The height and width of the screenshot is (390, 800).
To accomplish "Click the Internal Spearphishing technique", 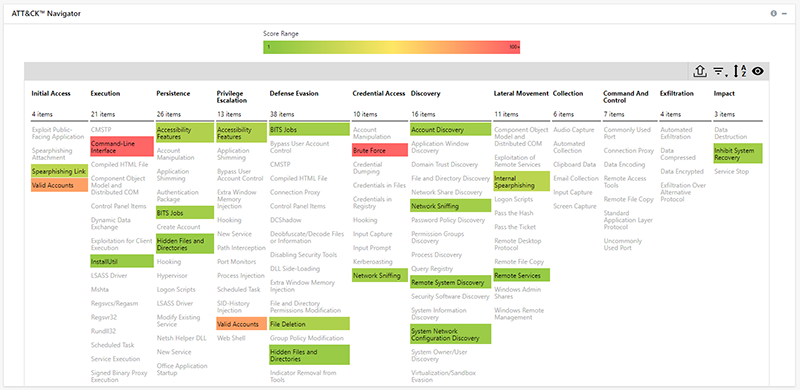I will (522, 182).
